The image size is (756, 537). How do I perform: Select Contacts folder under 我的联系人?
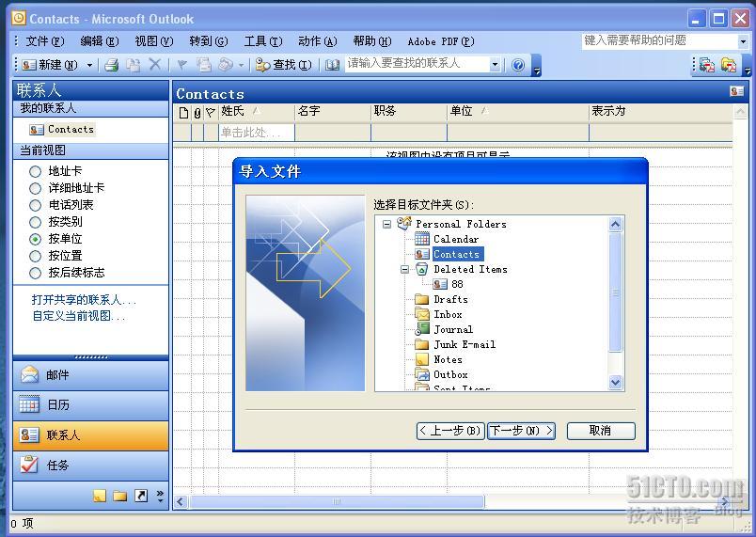[x=62, y=129]
